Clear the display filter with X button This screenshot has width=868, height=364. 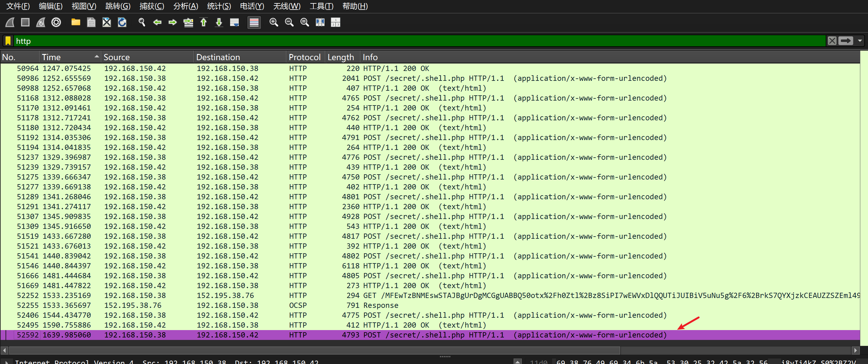point(832,41)
